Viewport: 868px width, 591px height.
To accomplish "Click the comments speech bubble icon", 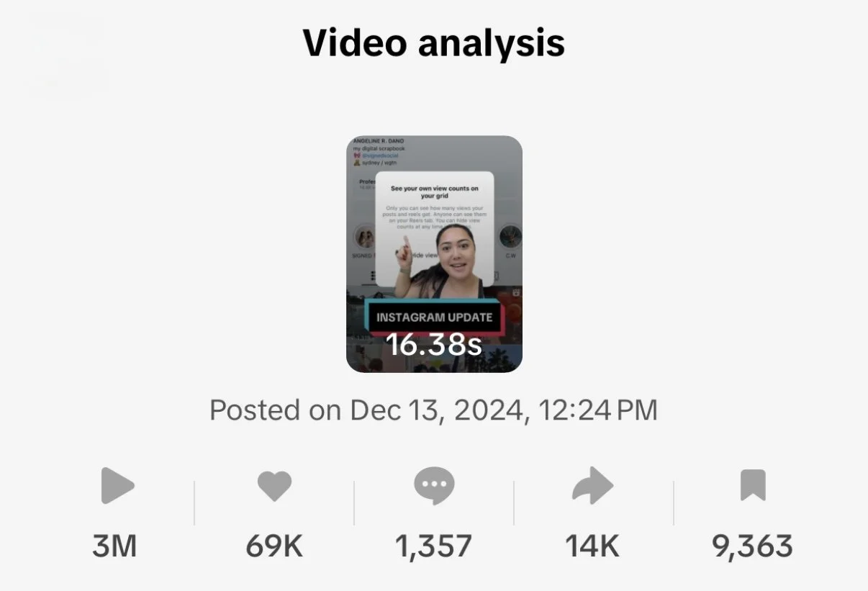I will click(434, 486).
